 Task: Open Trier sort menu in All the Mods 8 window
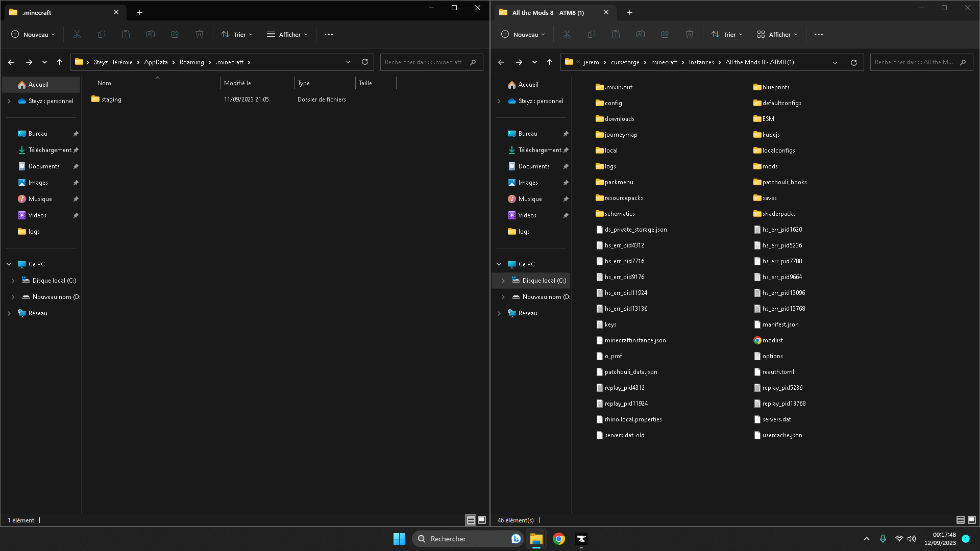point(727,34)
